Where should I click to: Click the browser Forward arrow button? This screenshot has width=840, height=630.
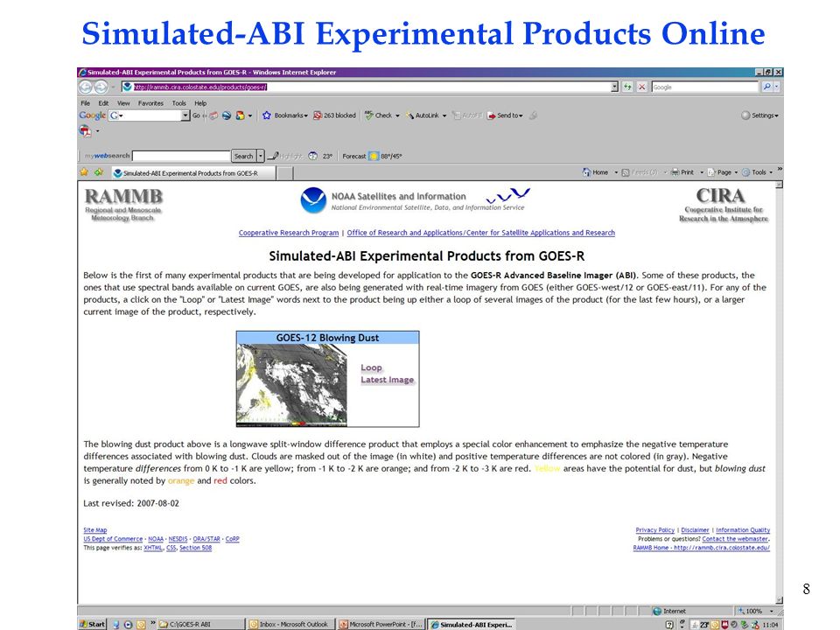(x=100, y=87)
